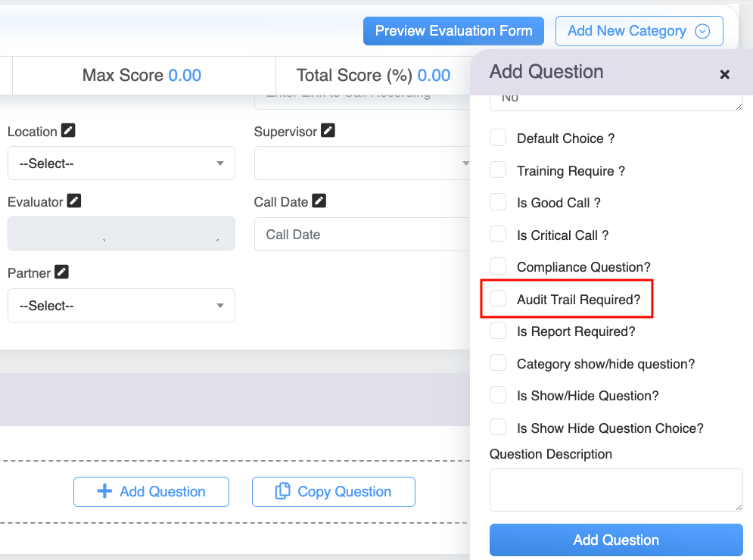Tick the Is Critical Call checkbox
This screenshot has width=753, height=560.
(498, 235)
